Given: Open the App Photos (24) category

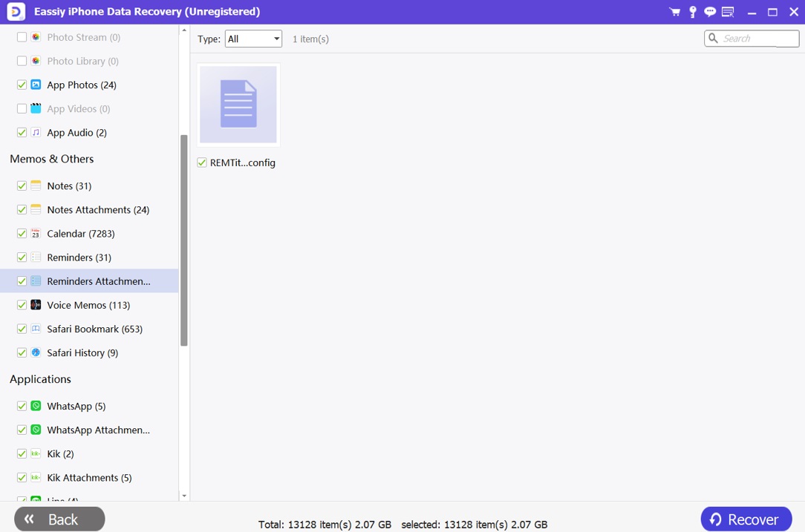Looking at the screenshot, I should click(81, 85).
